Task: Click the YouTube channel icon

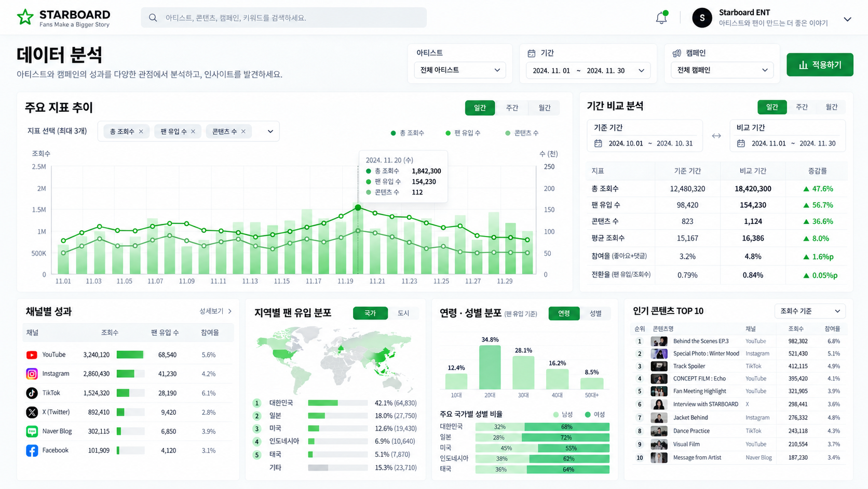Action: click(x=32, y=355)
